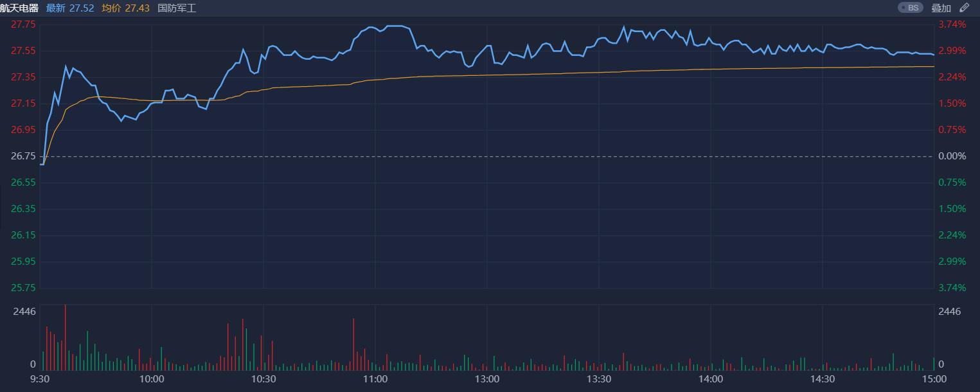This screenshot has height=392, width=980.
Task: Select the 15:00 closing time marker
Action: (x=934, y=379)
